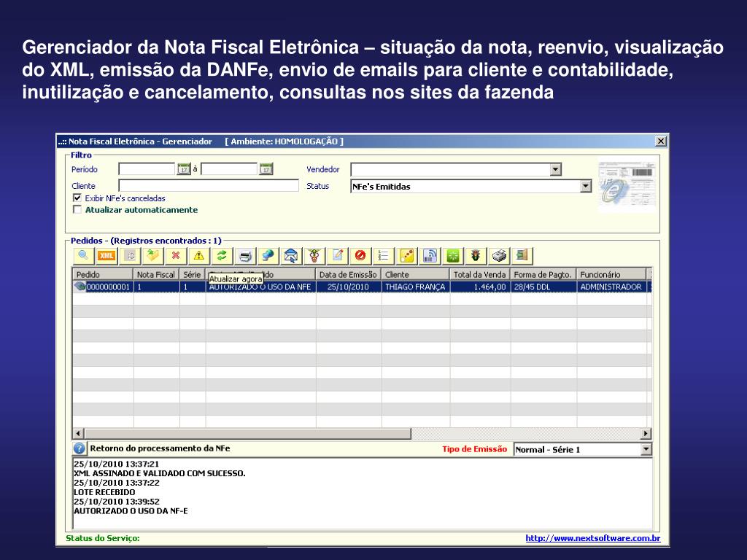Click the green refresh arrows icon
Screen dimensions: 747x560
[222, 256]
